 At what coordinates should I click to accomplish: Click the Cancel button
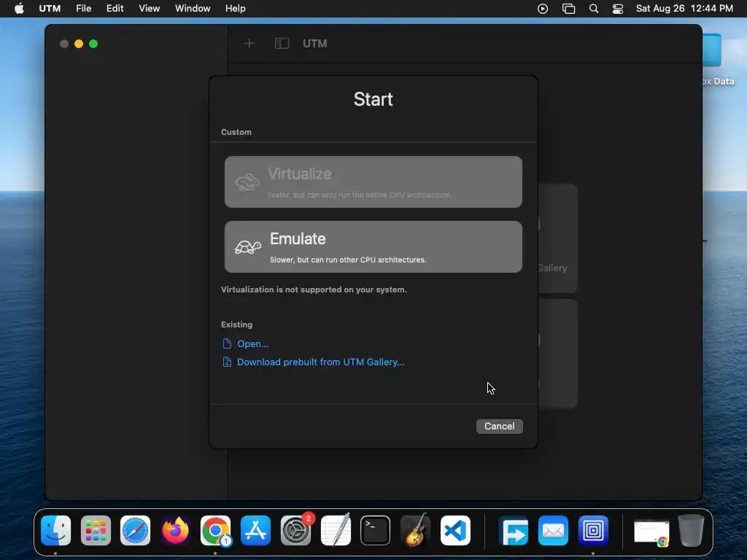pos(499,426)
